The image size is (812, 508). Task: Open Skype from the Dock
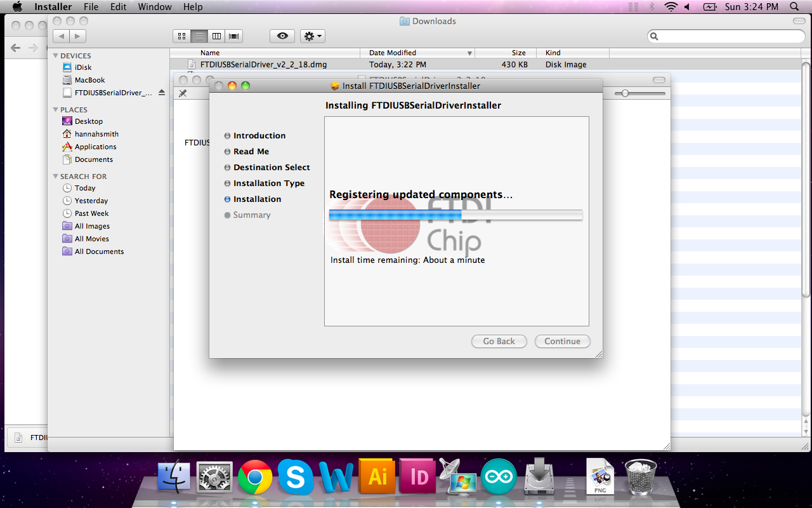tap(296, 477)
